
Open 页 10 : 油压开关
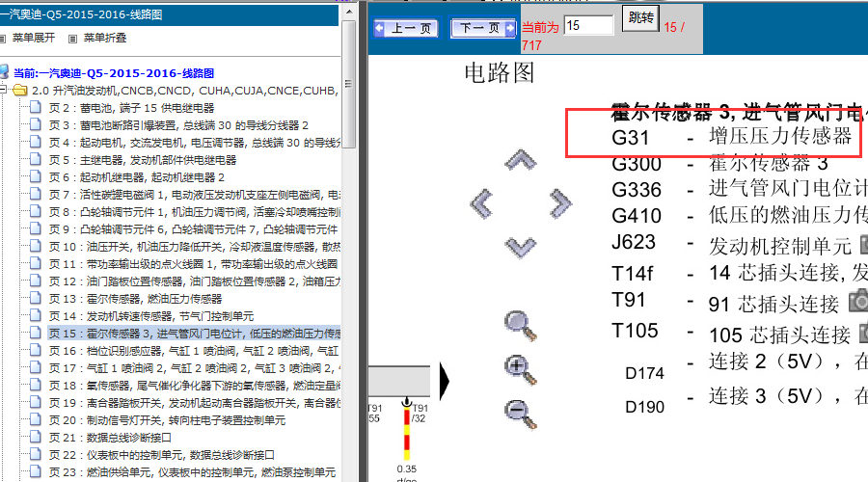[x=194, y=247]
